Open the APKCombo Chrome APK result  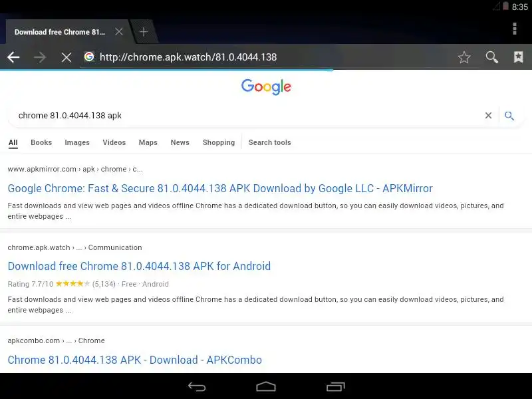coord(135,360)
